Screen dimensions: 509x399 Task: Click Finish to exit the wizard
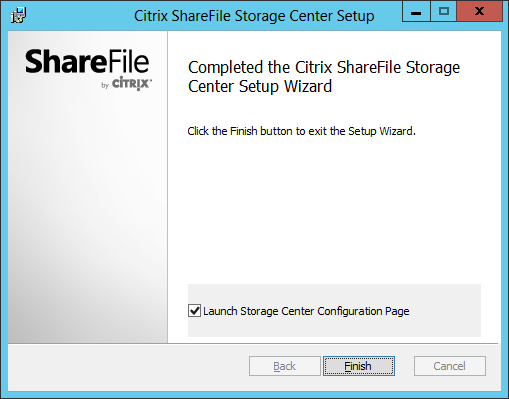coord(359,366)
